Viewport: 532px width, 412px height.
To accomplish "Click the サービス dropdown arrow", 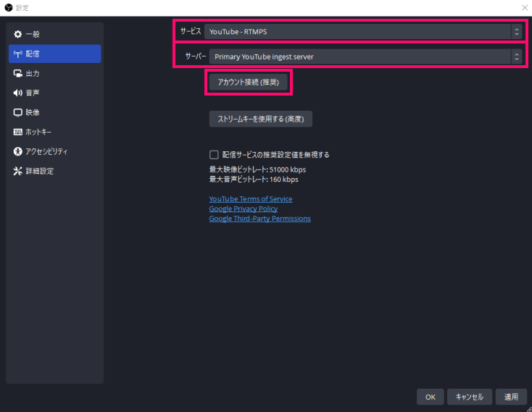I will [x=516, y=32].
